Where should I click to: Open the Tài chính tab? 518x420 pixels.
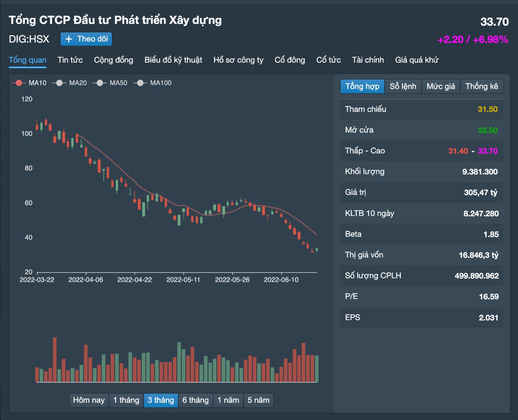pos(368,60)
